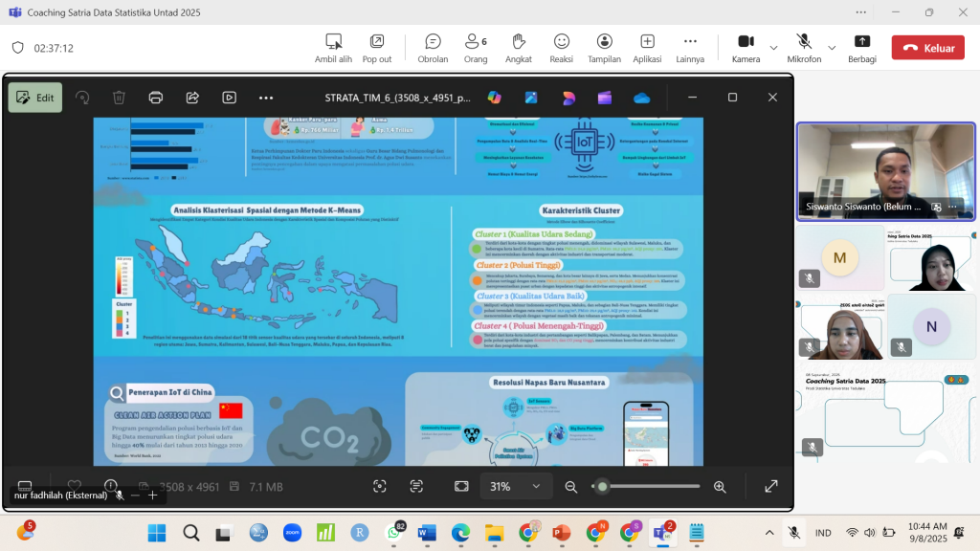Open the 31% zoom level dropdown
The height and width of the screenshot is (551, 980).
(x=515, y=486)
